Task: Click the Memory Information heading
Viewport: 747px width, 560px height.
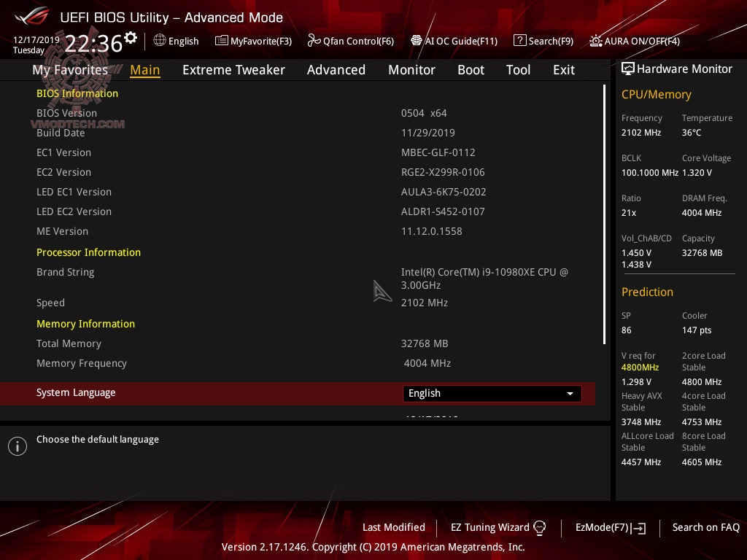Action: click(x=86, y=324)
